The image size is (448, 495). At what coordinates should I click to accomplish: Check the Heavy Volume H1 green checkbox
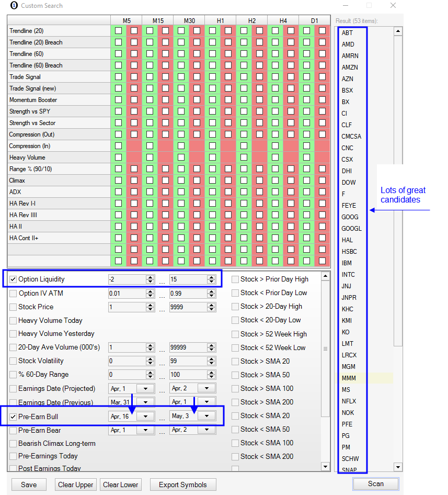(x=212, y=157)
